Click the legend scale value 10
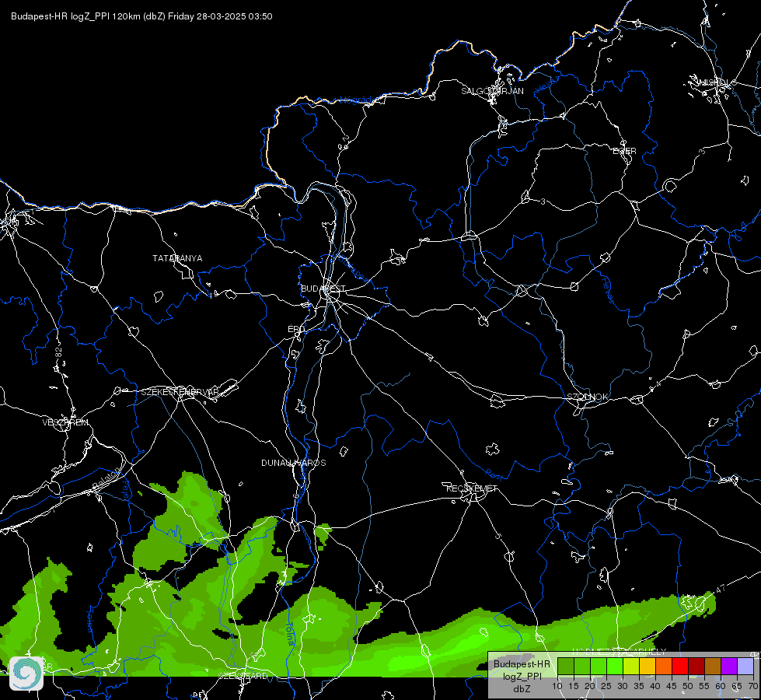 click(557, 687)
